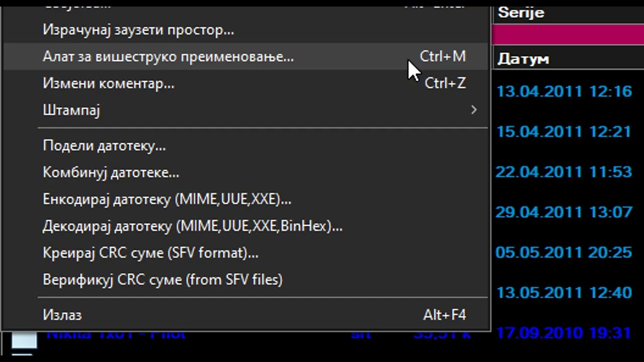Expand the 'Штампај' submenu arrow
Image resolution: width=644 pixels, height=362 pixels.
pos(473,110)
